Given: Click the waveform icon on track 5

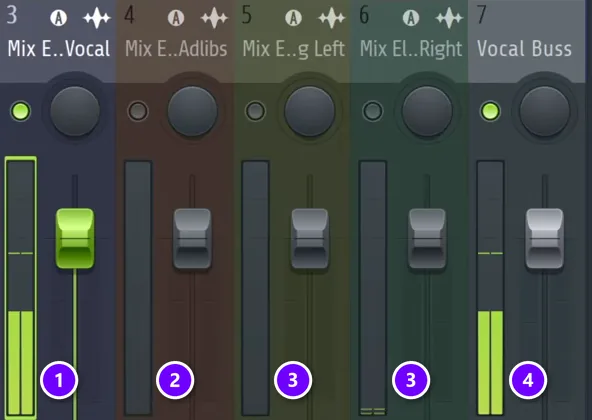Looking at the screenshot, I should coord(332,18).
